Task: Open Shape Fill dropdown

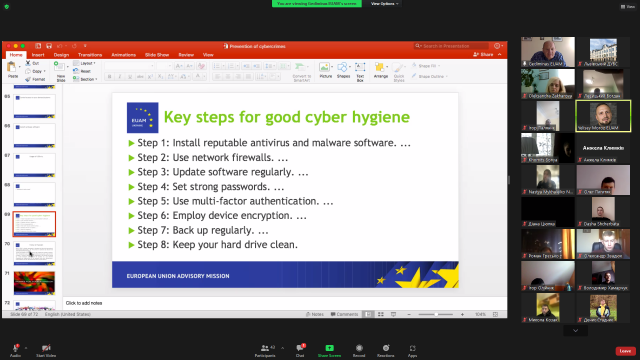Action: (426, 66)
